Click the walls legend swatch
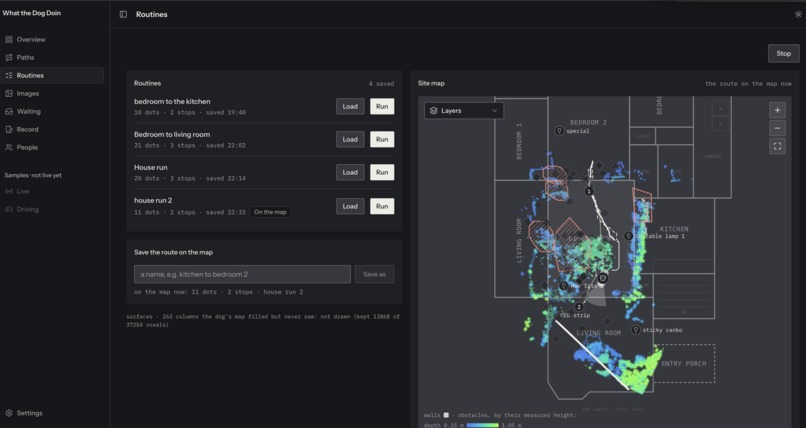 pos(446,415)
